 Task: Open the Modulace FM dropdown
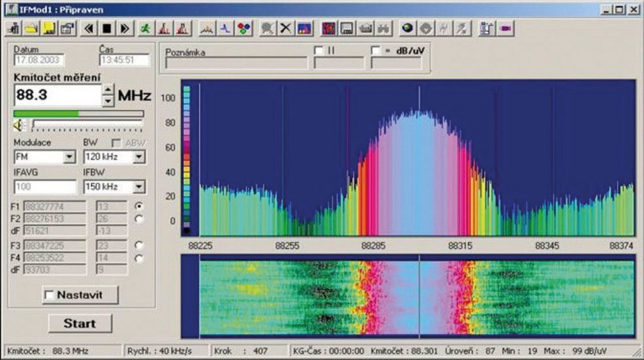coord(70,156)
